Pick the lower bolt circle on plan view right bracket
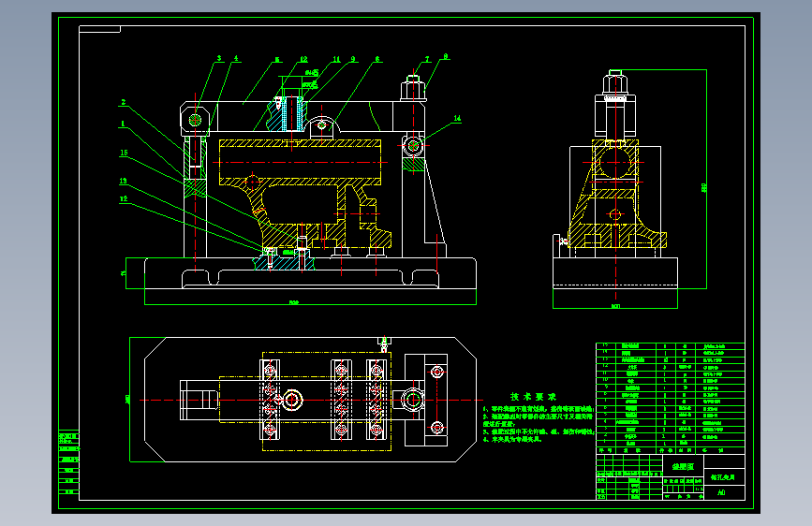The image size is (812, 526). coord(437,428)
